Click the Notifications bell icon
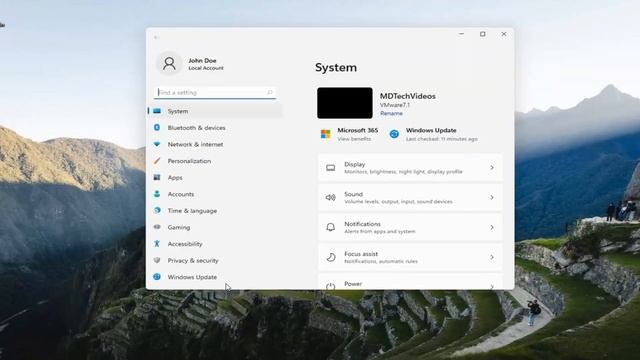Image resolution: width=640 pixels, height=360 pixels. [331, 227]
